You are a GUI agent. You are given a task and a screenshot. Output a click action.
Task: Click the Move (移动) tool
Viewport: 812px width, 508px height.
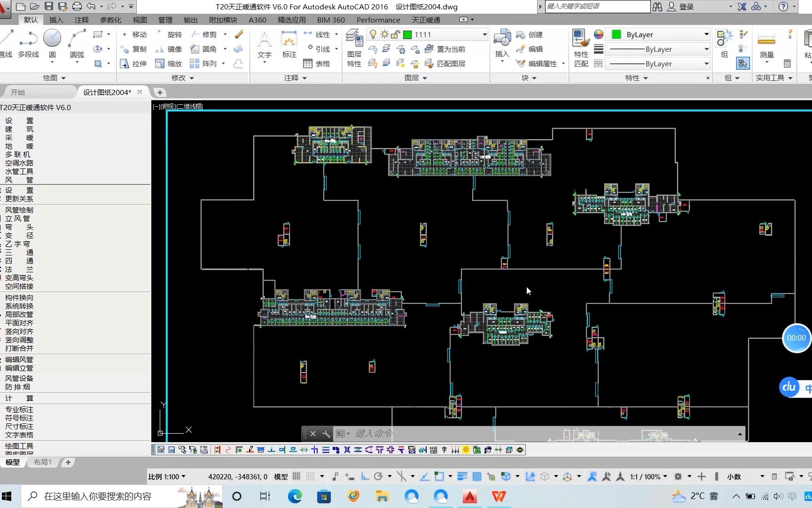tap(134, 34)
